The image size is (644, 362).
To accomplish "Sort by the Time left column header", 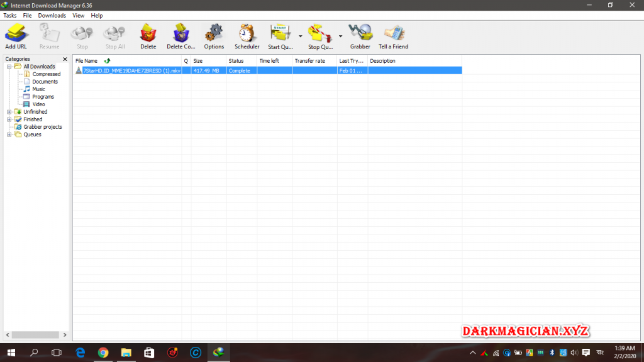I will point(275,61).
